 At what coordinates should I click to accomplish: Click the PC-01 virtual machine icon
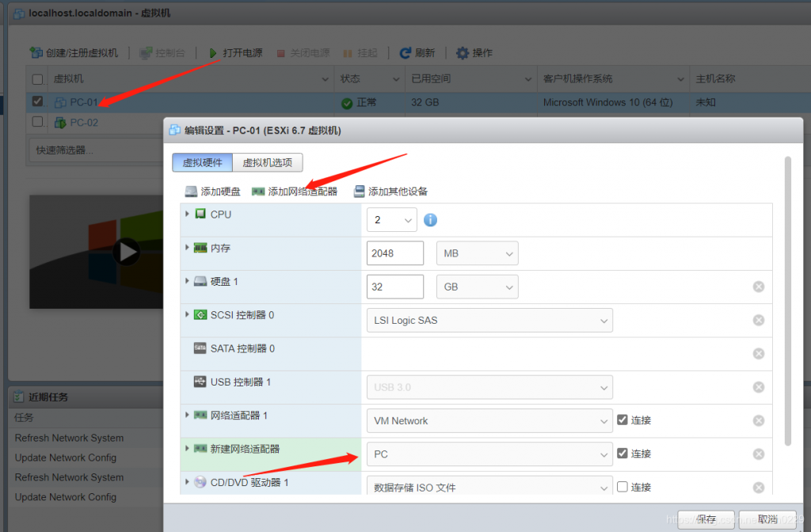click(60, 102)
